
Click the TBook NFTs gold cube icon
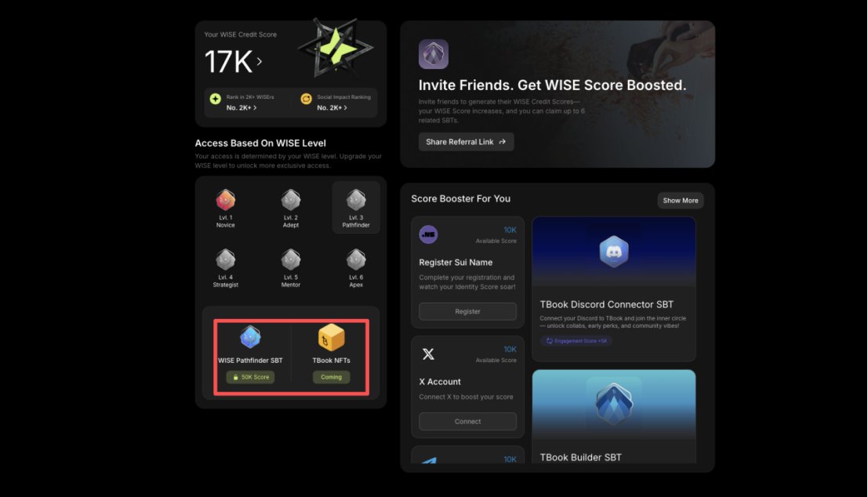[331, 337]
